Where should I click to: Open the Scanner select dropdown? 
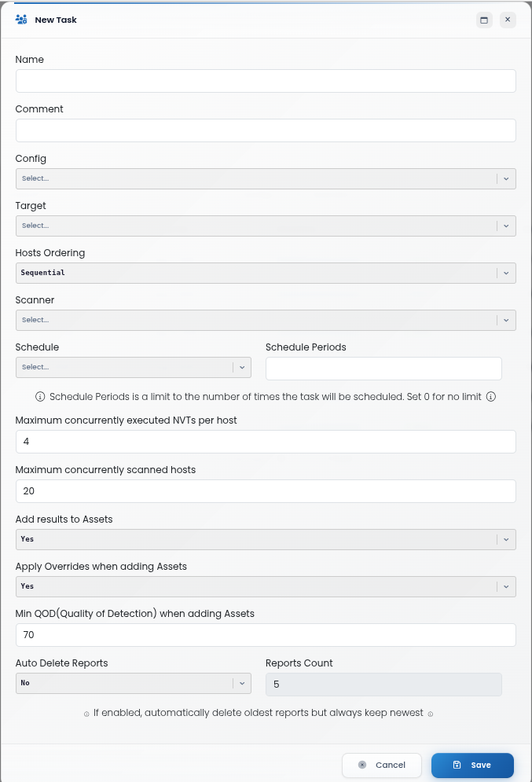(x=266, y=320)
